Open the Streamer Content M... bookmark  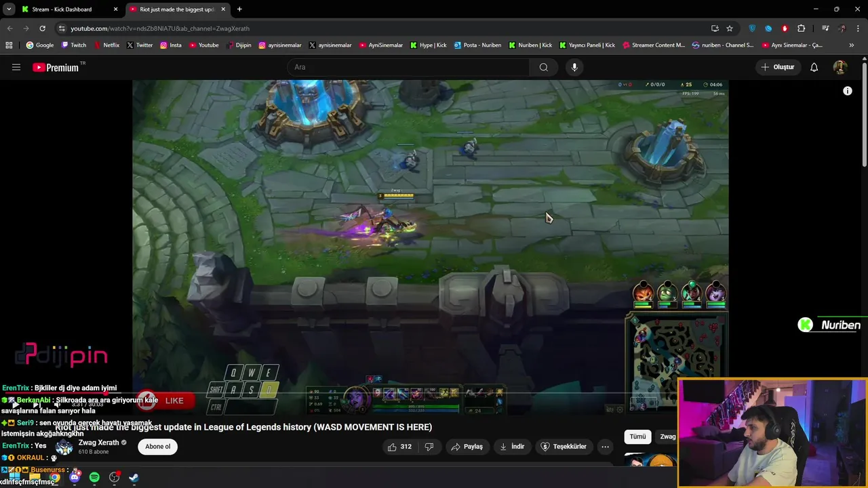pyautogui.click(x=654, y=45)
